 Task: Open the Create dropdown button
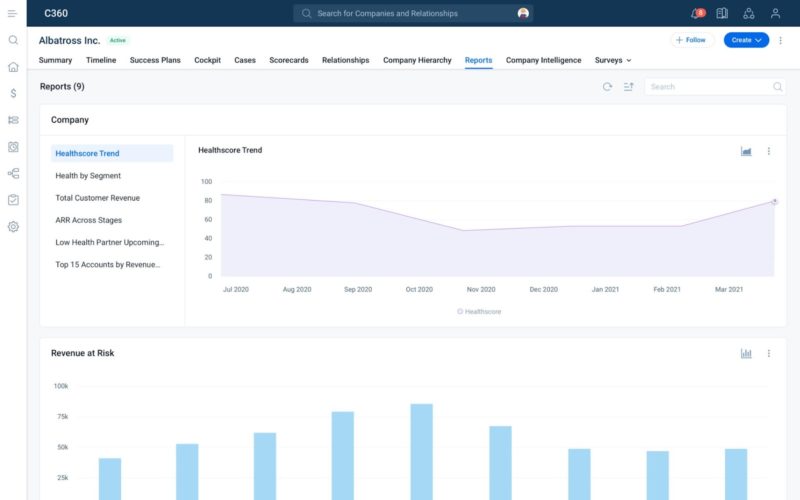click(x=746, y=40)
